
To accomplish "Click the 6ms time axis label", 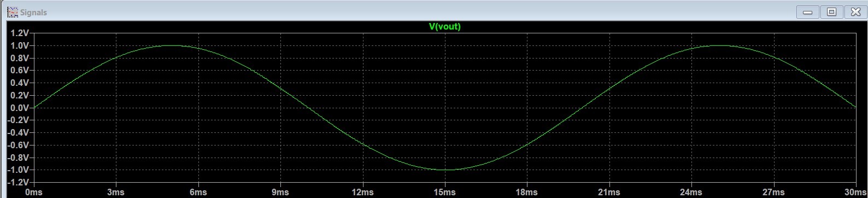I will [198, 193].
